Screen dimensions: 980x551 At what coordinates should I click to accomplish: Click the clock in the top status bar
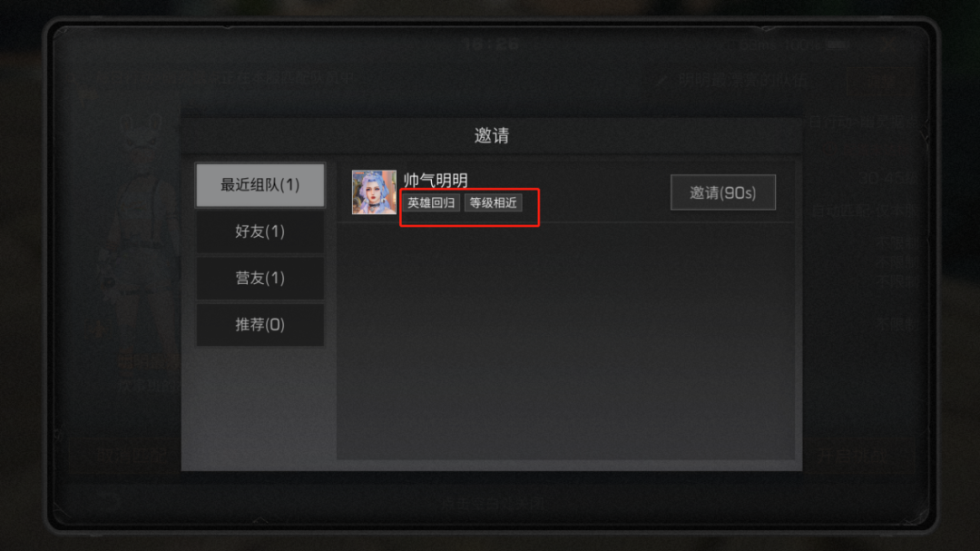pos(491,44)
